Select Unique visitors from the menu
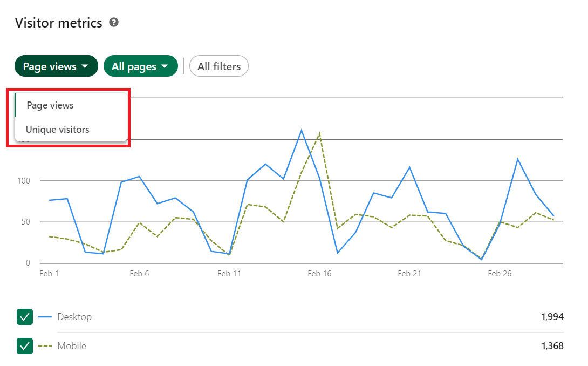Screen dimensions: 588x366 [x=57, y=129]
